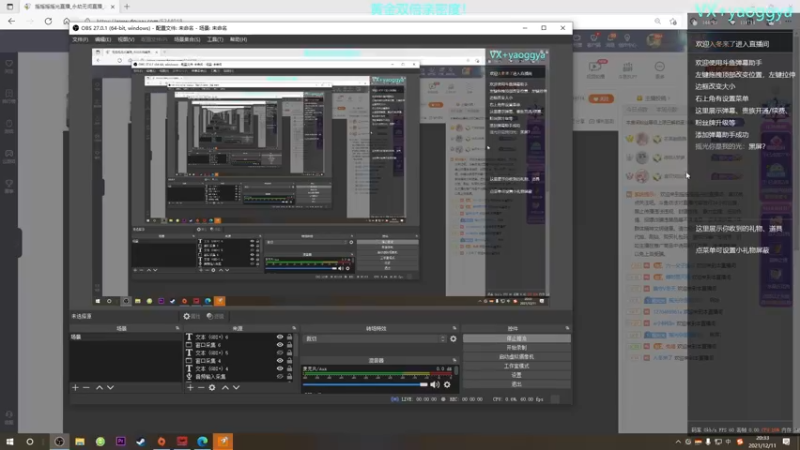Remove selected scene with minus icon
Image resolution: width=800 pixels, height=450 pixels.
point(86,388)
